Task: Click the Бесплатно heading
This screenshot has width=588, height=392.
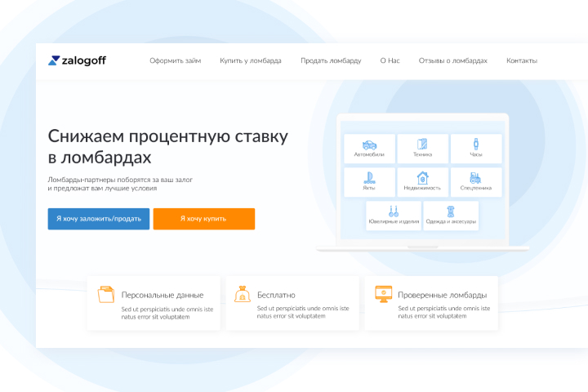Action: [276, 295]
